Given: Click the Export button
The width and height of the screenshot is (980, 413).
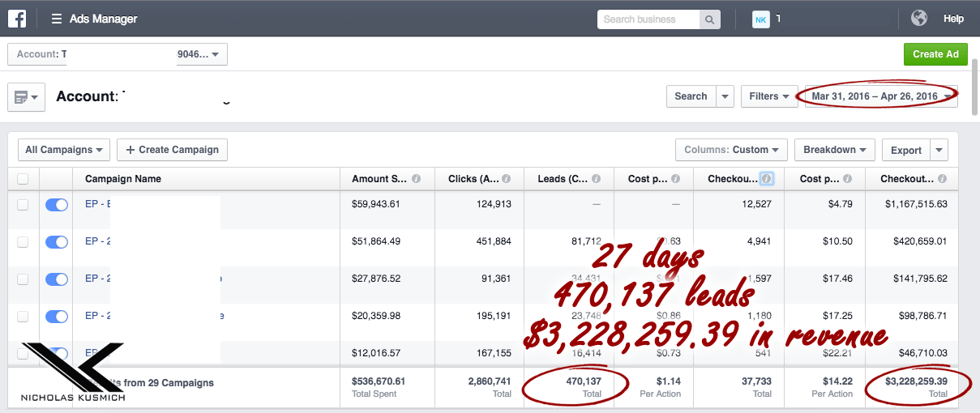Looking at the screenshot, I should tap(906, 150).
